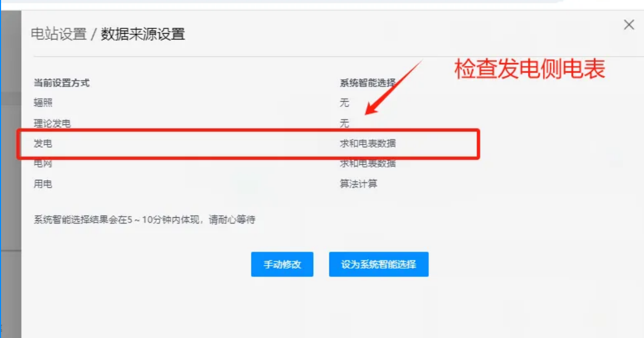Click 求和电表数据 in the 发电 row
The height and width of the screenshot is (338, 644).
tap(368, 144)
